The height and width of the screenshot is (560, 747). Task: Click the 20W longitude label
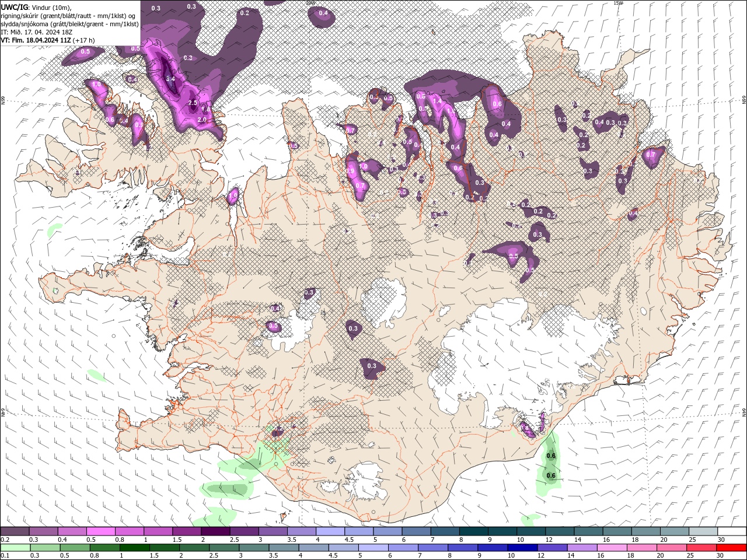point(310,3)
